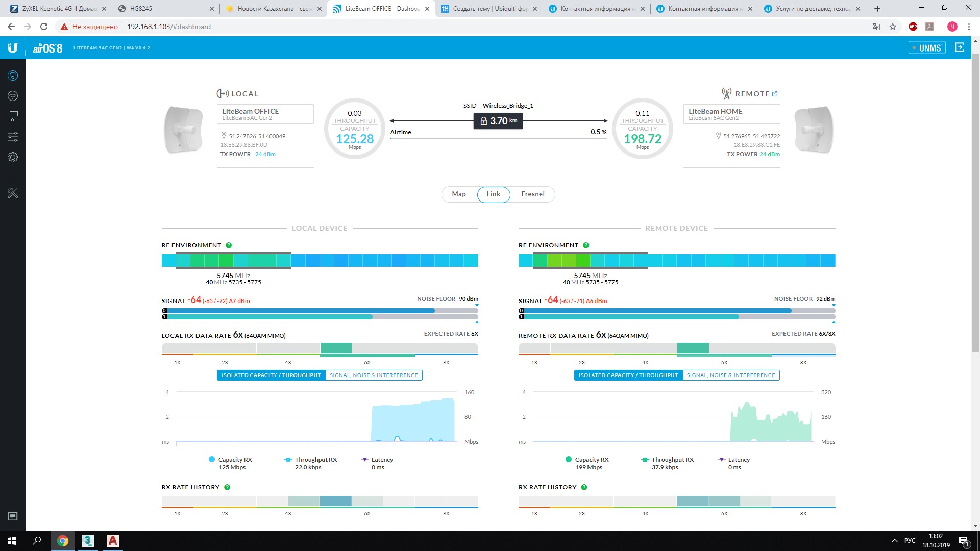The height and width of the screenshot is (551, 980).
Task: Open the remote device external link icon
Action: tap(775, 94)
